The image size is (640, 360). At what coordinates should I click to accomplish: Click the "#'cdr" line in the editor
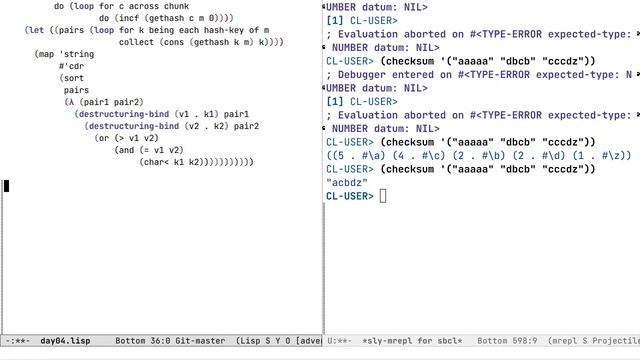71,66
